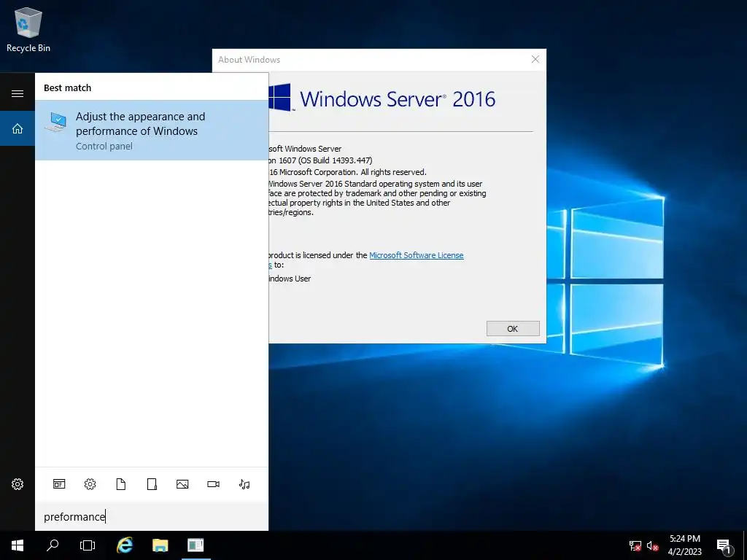Expand the Start menu hamburger button
The height and width of the screenshot is (560, 747).
tap(18, 93)
